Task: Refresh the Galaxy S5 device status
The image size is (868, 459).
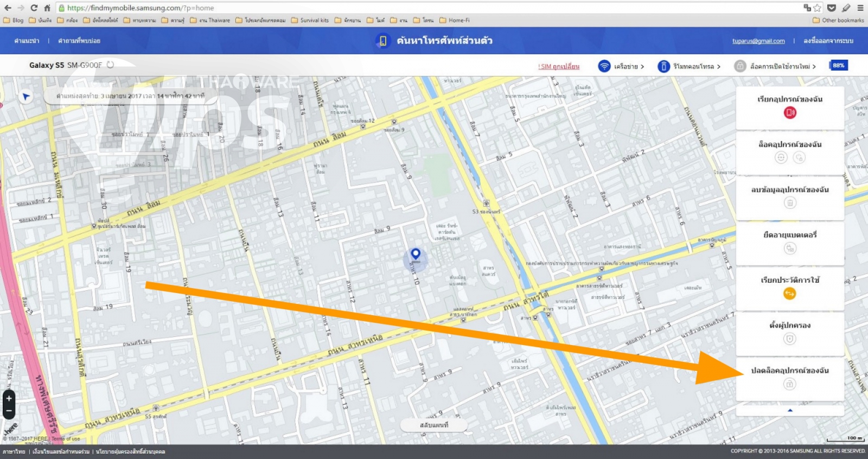Action: pyautogui.click(x=110, y=65)
